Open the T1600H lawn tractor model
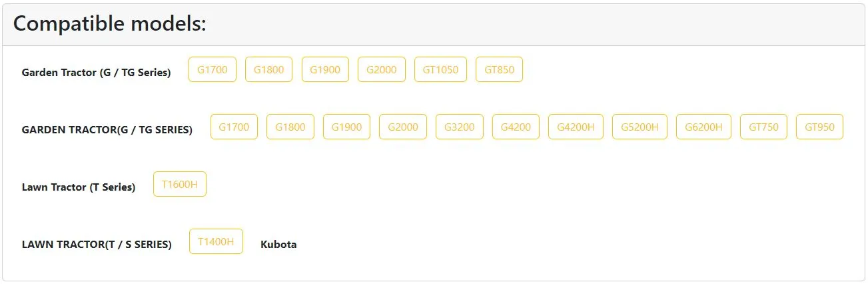868x284 pixels. click(x=180, y=184)
